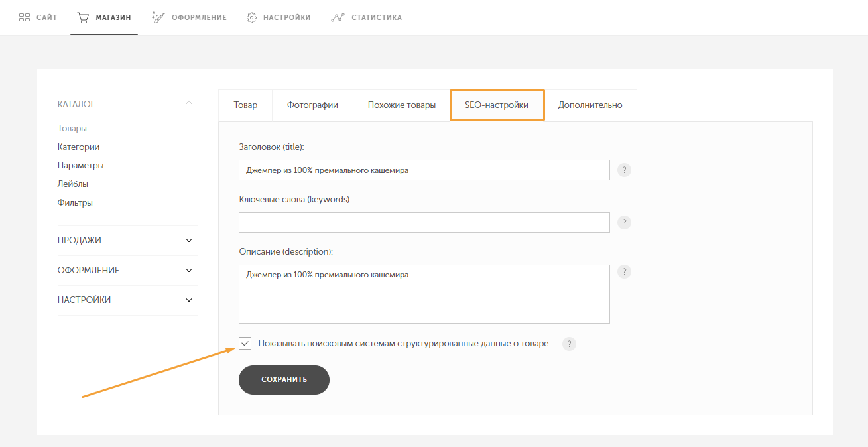Open Товары in the catalog sidebar
The height and width of the screenshot is (447, 868).
point(72,129)
